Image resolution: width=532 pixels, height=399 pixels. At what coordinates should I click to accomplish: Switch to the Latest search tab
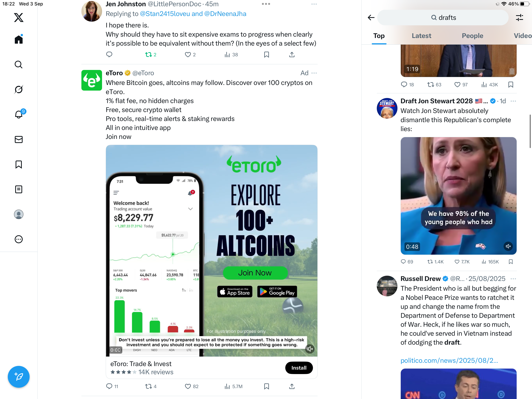point(421,36)
